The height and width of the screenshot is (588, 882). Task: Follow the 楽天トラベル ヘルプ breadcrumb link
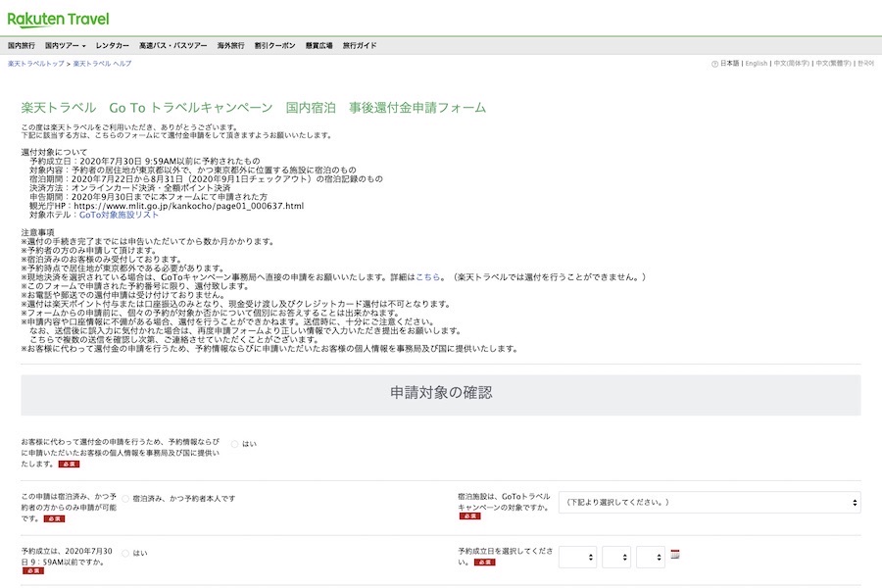[x=102, y=64]
